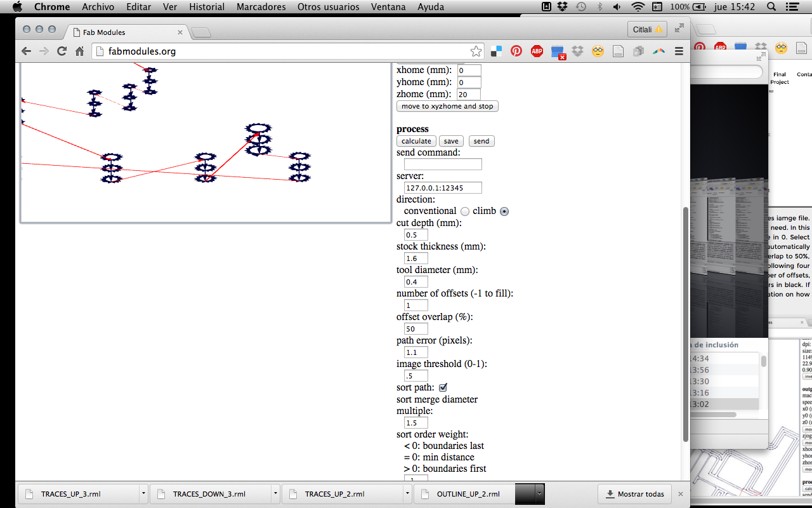Click the path error input field

click(x=416, y=352)
